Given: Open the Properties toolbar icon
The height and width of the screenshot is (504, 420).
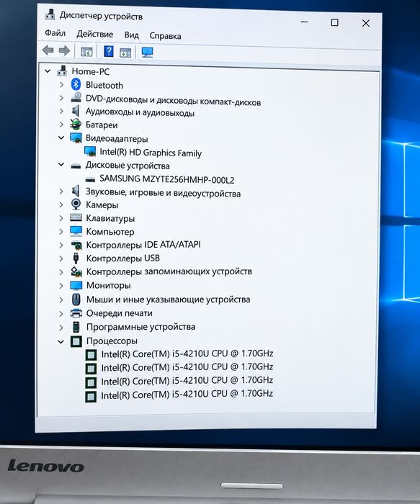Looking at the screenshot, I should pos(86,51).
